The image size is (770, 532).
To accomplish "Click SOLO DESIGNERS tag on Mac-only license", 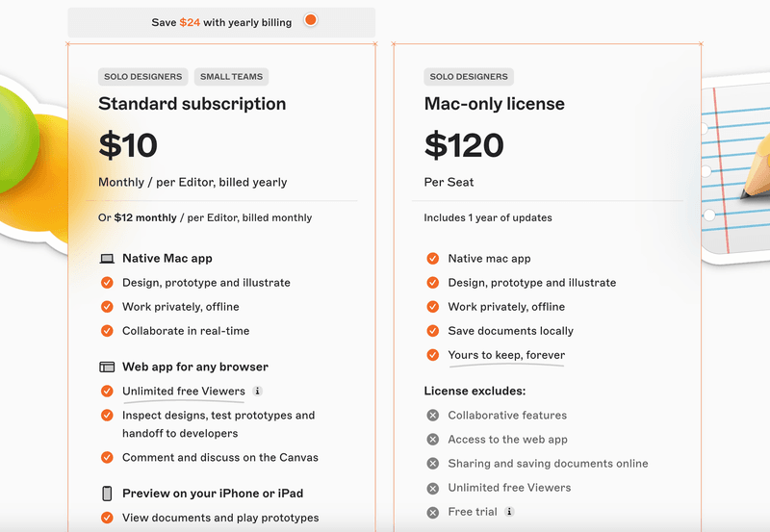I will click(x=469, y=77).
